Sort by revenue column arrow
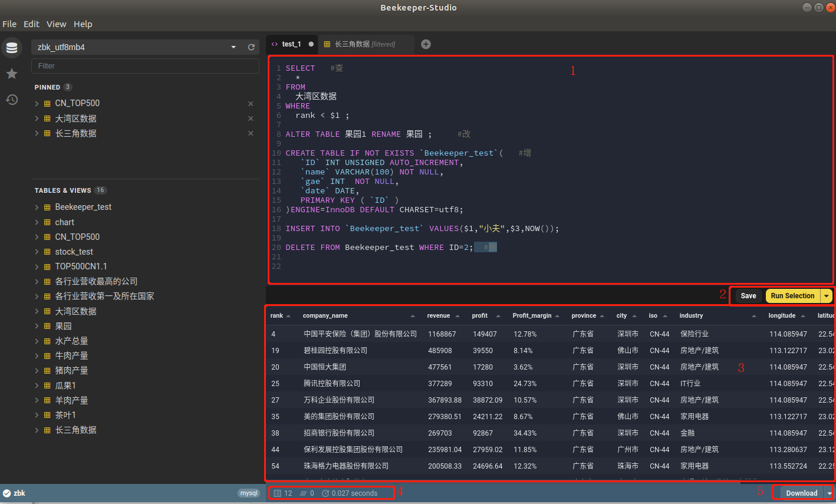836x504 pixels. [458, 316]
